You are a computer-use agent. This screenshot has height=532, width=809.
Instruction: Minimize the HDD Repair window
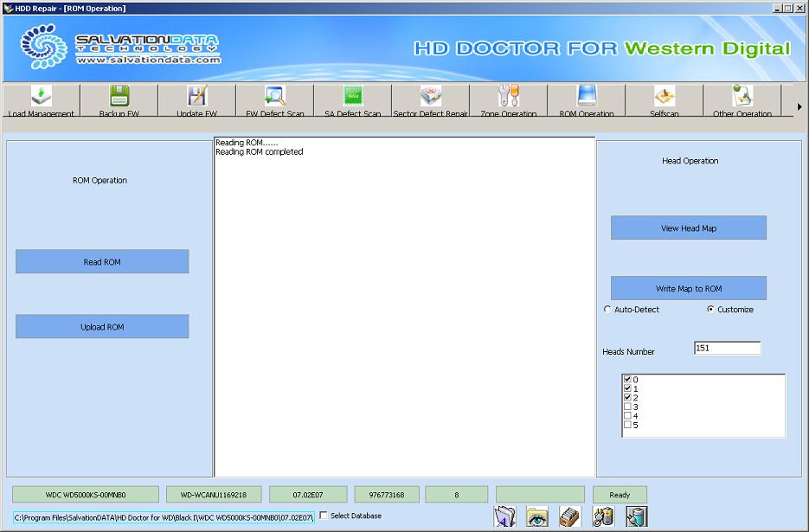tap(778, 9)
